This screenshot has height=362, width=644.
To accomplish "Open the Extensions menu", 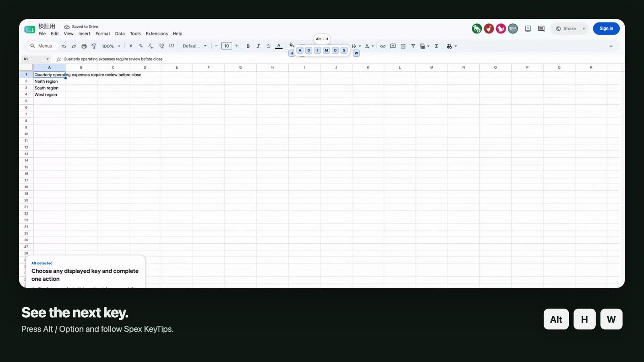I will click(157, 34).
